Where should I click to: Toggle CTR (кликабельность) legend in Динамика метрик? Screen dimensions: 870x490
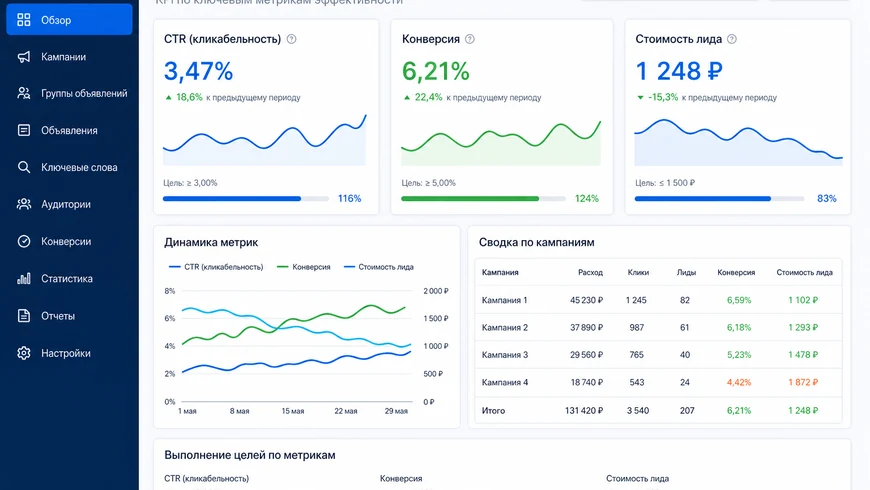pos(216,267)
